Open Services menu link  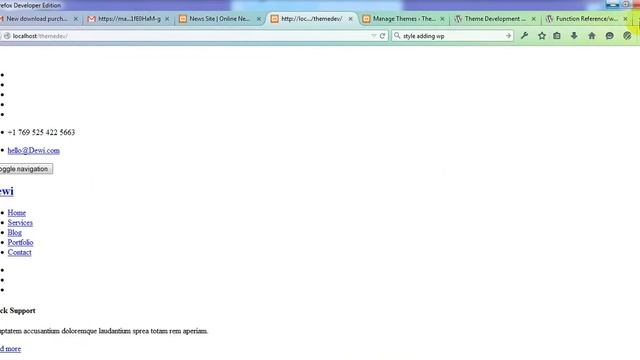(x=20, y=223)
